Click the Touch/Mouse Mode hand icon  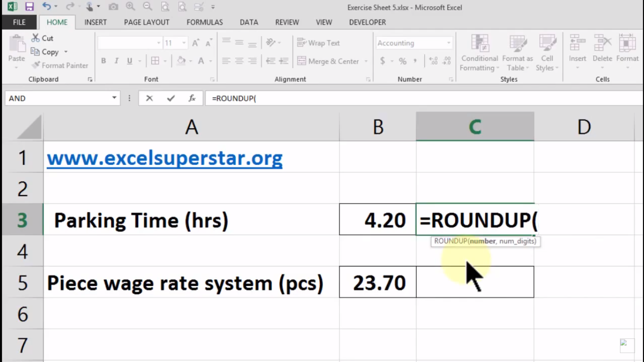pos(89,7)
